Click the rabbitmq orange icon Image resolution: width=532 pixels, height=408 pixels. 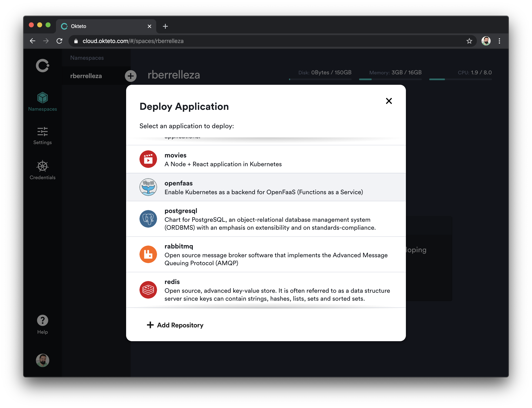point(148,254)
